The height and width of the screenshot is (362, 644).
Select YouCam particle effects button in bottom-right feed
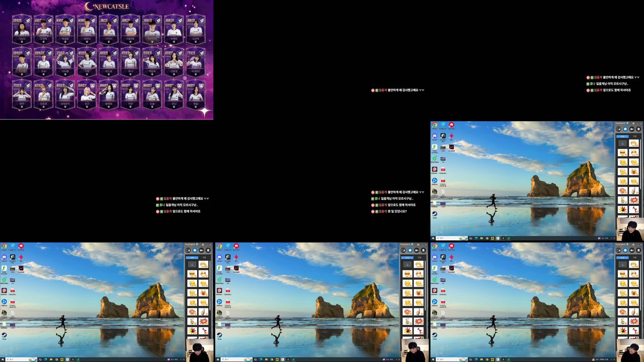click(x=632, y=250)
